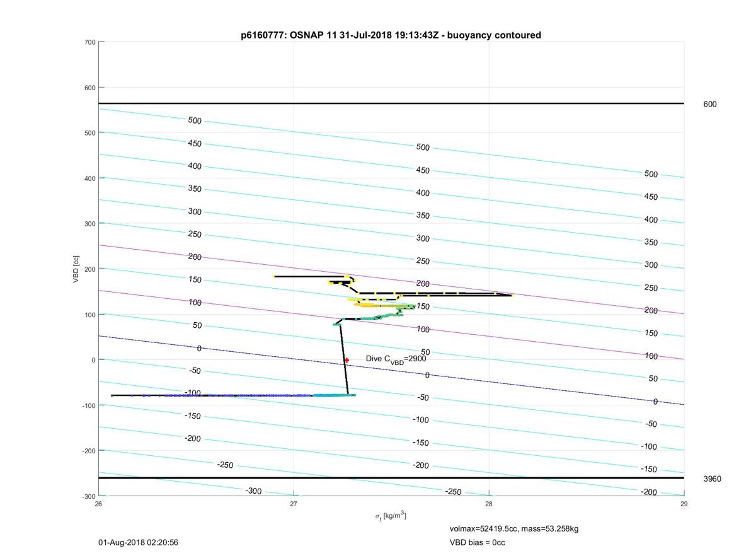Select the x-axis tick label '28'
The height and width of the screenshot is (558, 756).
489,504
